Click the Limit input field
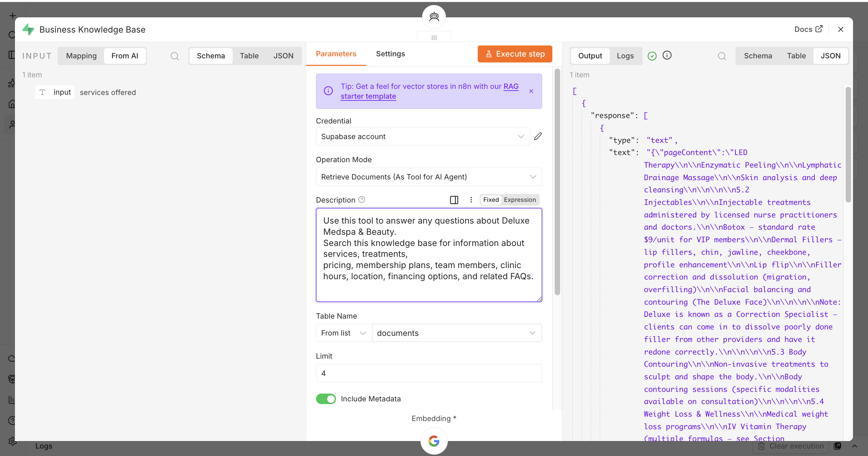 click(x=429, y=373)
